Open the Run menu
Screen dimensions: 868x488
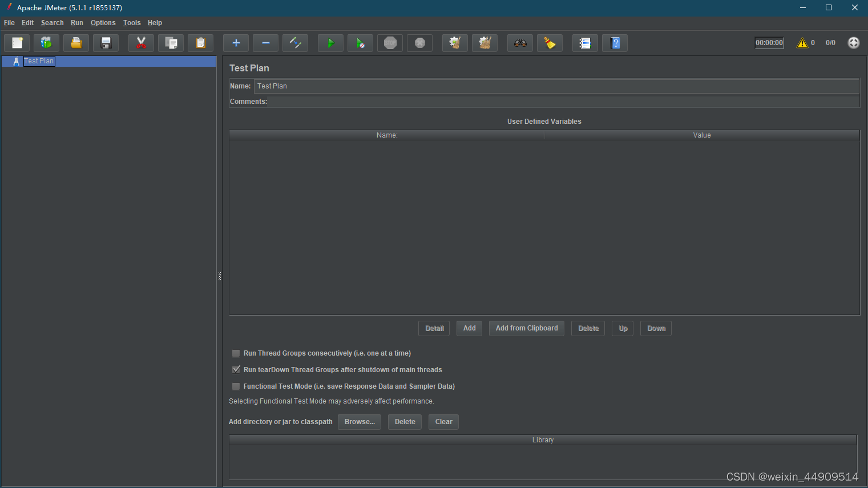click(x=77, y=23)
